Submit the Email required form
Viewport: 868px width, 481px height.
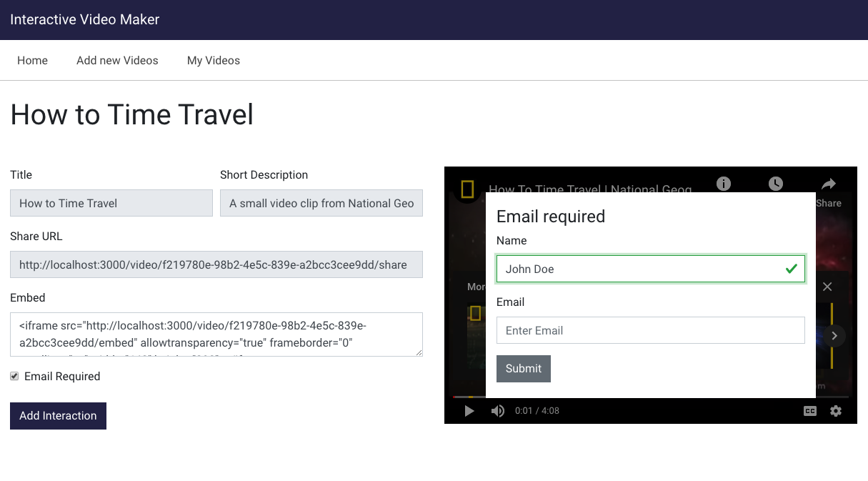point(524,369)
